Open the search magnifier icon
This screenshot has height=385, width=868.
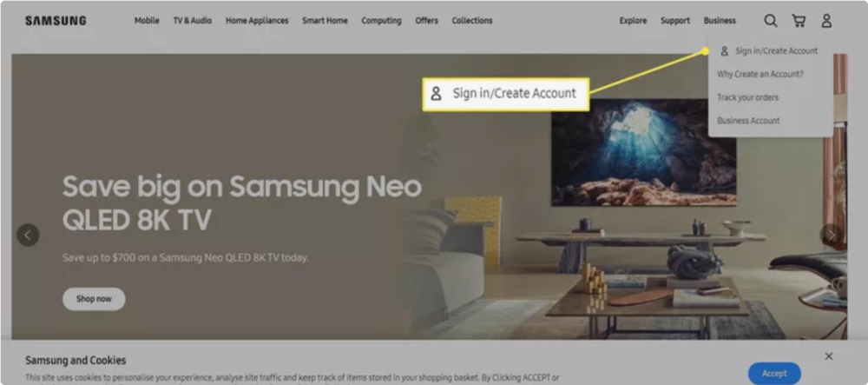click(x=770, y=21)
